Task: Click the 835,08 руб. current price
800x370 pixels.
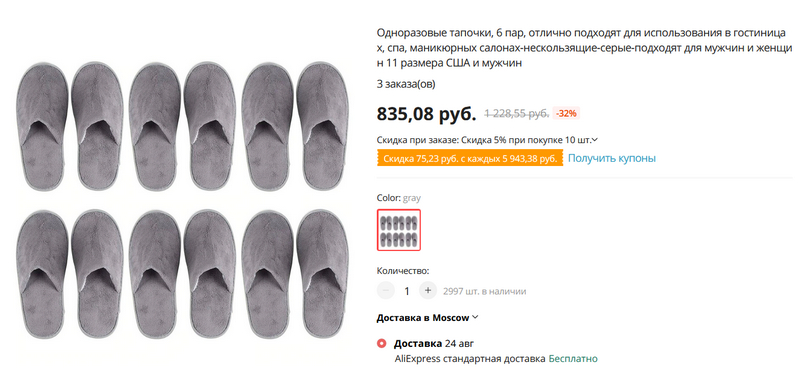Action: pyautogui.click(x=426, y=114)
